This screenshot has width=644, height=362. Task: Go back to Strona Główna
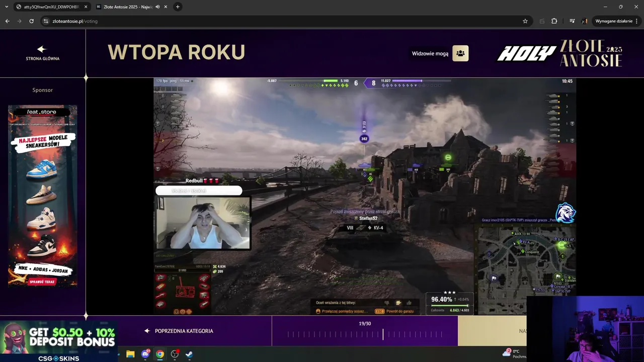tap(42, 53)
